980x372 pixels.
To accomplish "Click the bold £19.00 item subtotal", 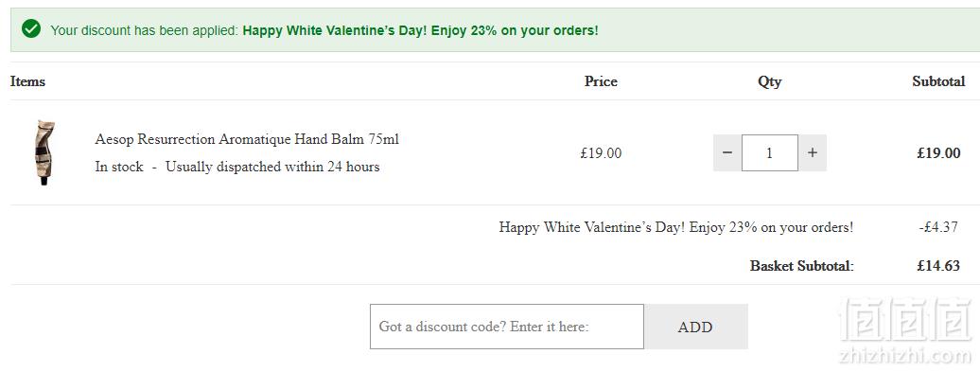I will click(938, 153).
